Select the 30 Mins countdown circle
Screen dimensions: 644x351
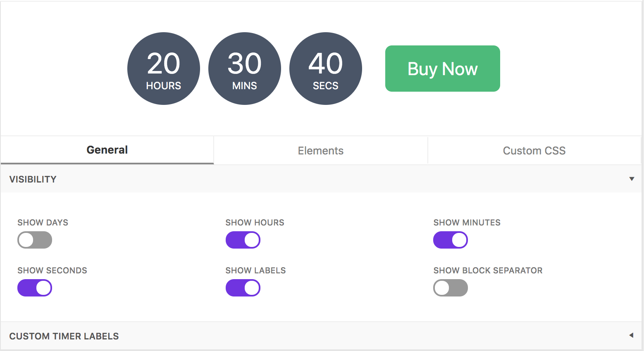[x=245, y=69]
